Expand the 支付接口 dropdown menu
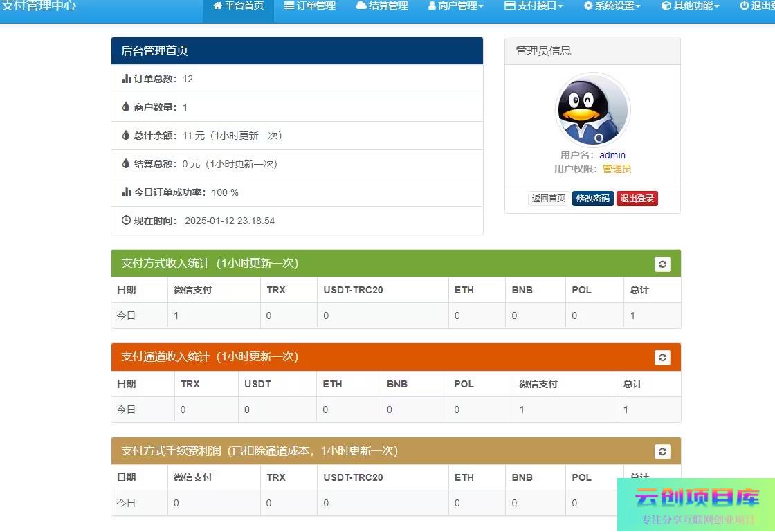 click(534, 6)
